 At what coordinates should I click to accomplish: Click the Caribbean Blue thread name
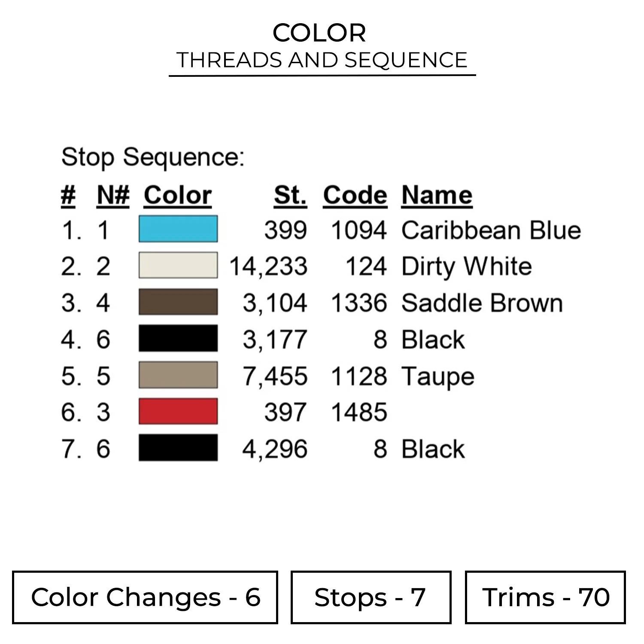pos(491,230)
